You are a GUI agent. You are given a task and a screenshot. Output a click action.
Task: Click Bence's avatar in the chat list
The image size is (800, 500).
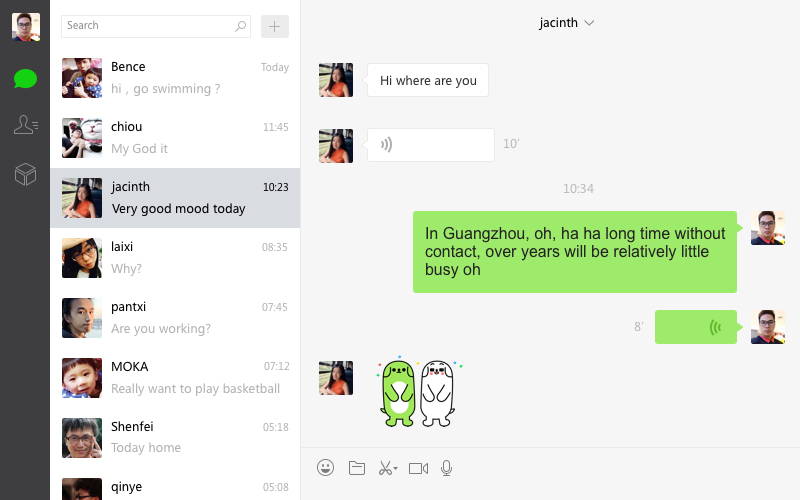tap(82, 78)
